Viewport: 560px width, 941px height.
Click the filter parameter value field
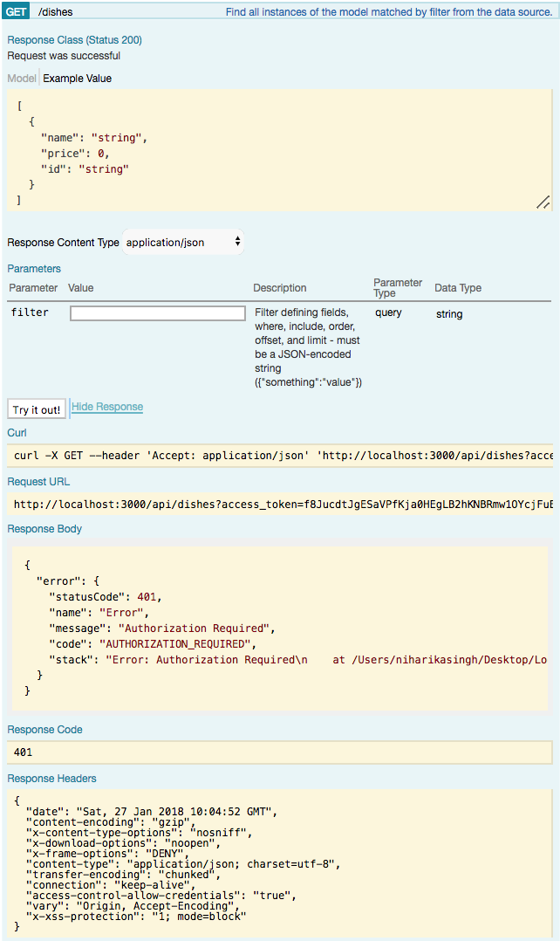click(x=158, y=313)
